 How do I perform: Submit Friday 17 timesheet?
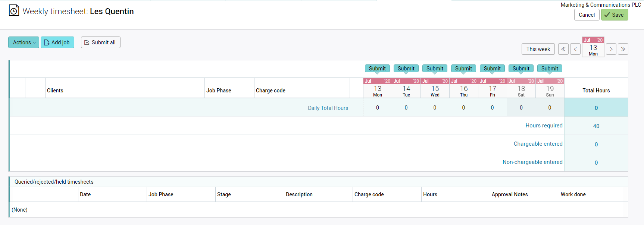click(x=492, y=69)
